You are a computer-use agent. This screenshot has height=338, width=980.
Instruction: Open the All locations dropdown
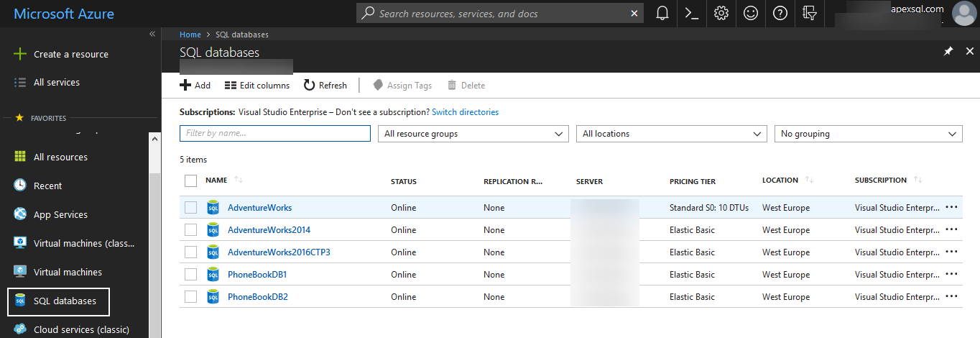click(x=671, y=134)
